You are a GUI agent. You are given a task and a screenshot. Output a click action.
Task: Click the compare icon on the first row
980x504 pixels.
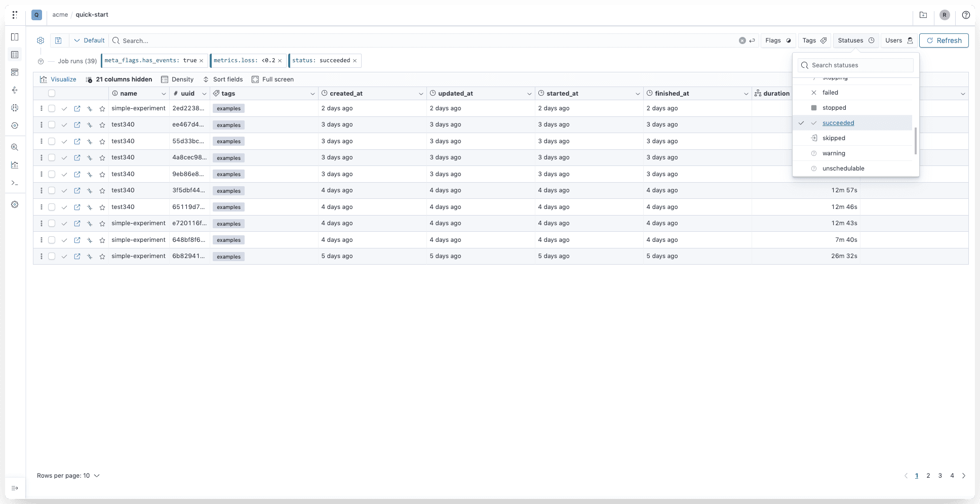click(90, 108)
